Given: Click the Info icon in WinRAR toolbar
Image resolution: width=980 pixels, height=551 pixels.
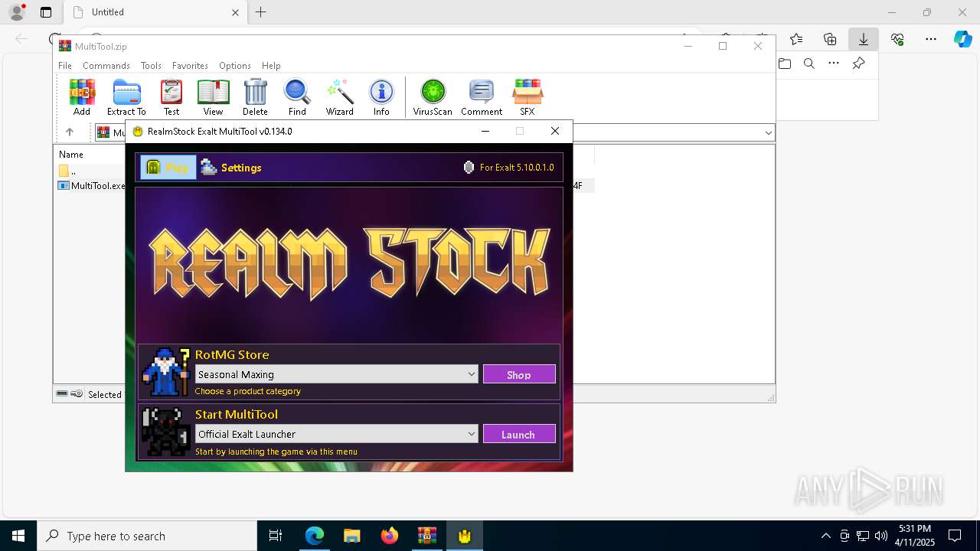Looking at the screenshot, I should tap(381, 97).
